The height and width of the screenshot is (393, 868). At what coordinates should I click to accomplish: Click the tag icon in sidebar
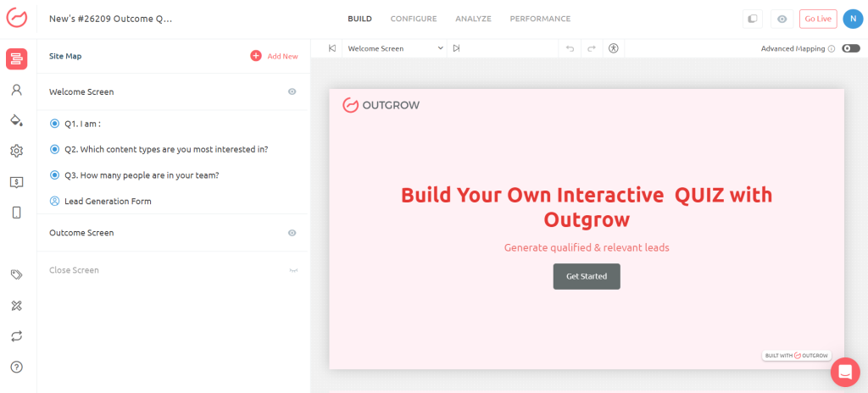point(16,274)
